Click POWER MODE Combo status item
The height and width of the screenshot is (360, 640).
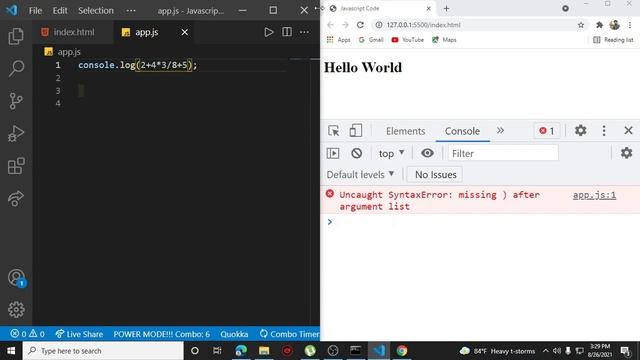click(162, 334)
